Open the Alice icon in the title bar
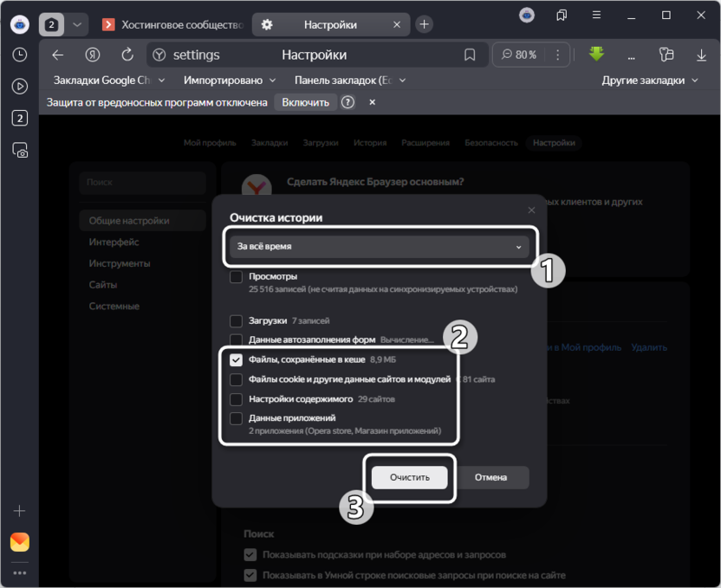The height and width of the screenshot is (588, 721). pyautogui.click(x=527, y=16)
